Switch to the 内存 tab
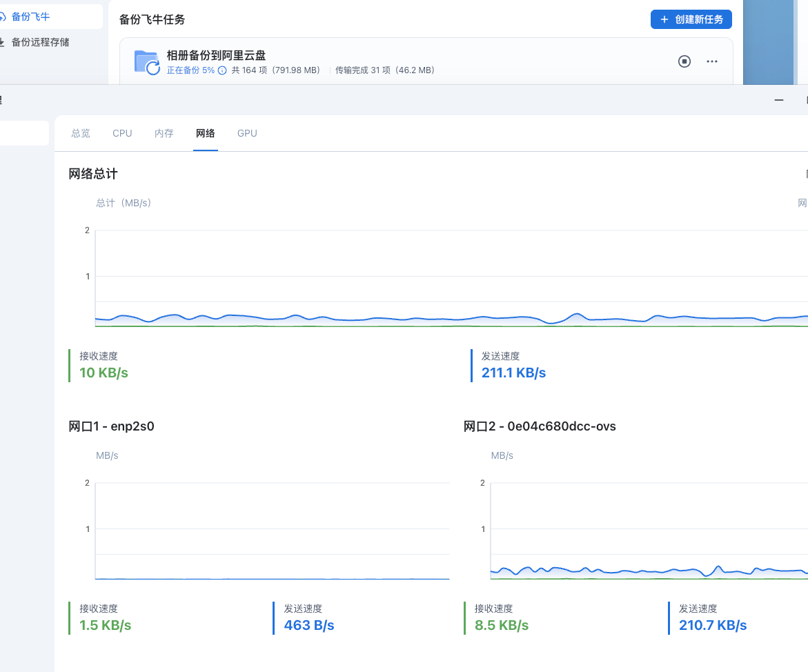The width and height of the screenshot is (808, 672). [x=164, y=133]
